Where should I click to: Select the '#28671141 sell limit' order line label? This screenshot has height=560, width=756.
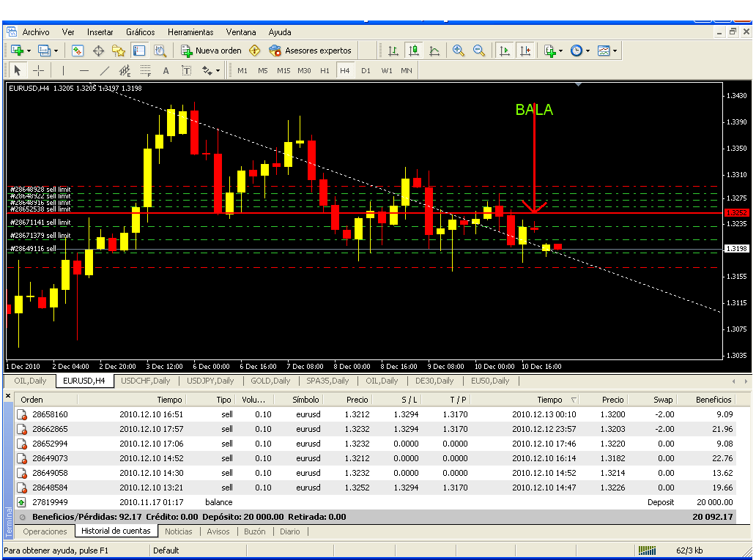click(x=40, y=223)
